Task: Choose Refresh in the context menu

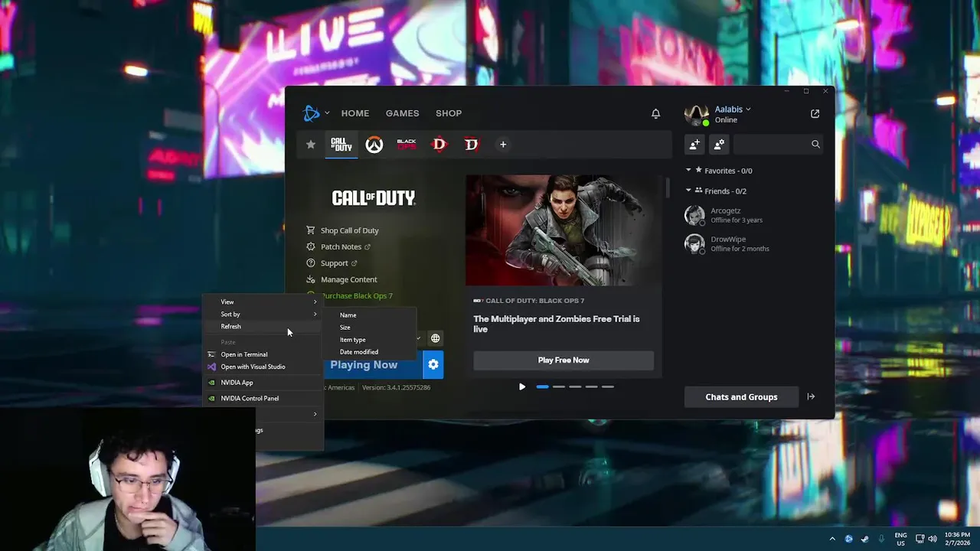Action: (263, 326)
